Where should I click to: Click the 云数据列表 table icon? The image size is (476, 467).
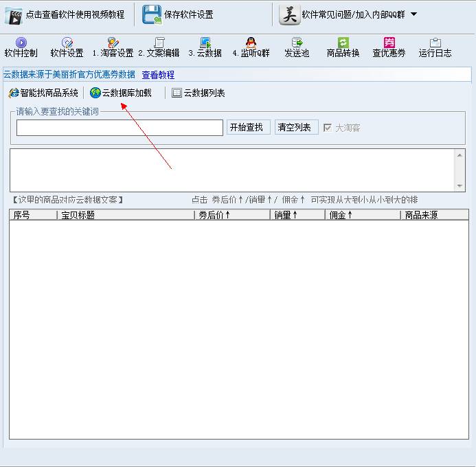pos(177,93)
